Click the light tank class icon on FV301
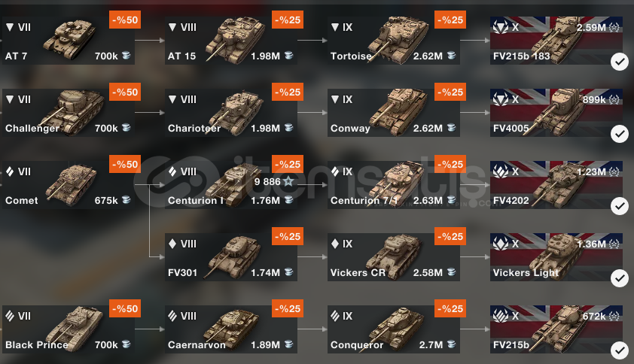The height and width of the screenshot is (364, 634). click(172, 244)
